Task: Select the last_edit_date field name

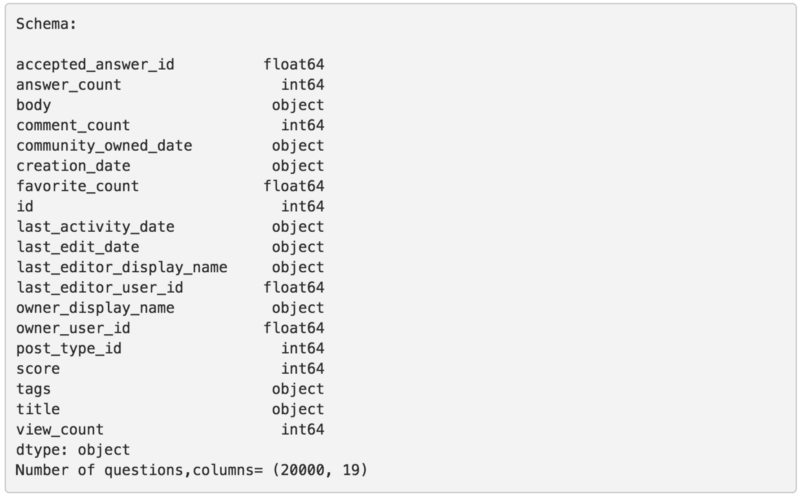Action: (x=78, y=247)
